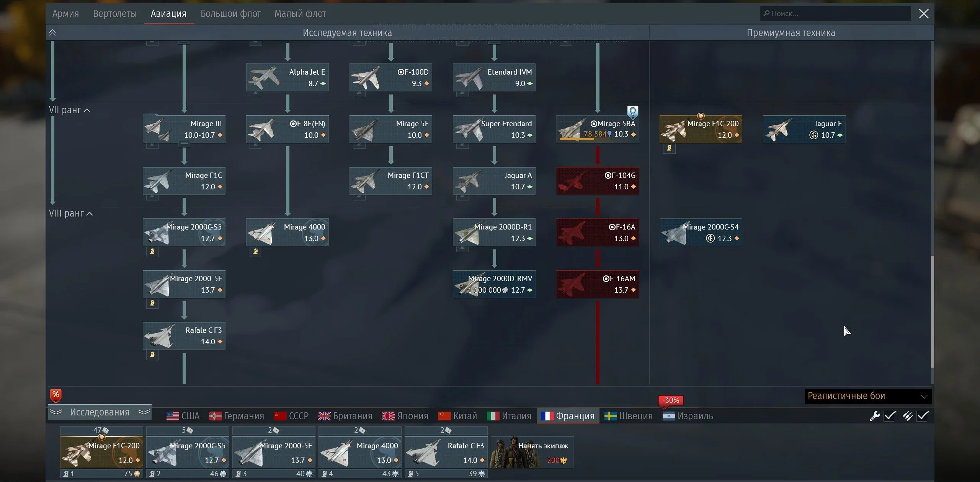Click the talisman icon under Mirage F1C-200
The image size is (980, 482).
[x=669, y=148]
